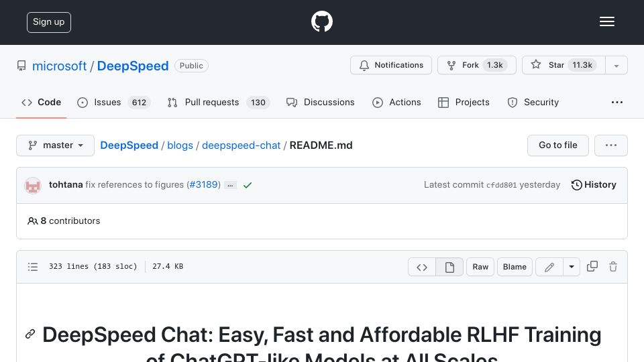Click the Public visibility label
Screen dimensions: 644x362
click(x=191, y=66)
